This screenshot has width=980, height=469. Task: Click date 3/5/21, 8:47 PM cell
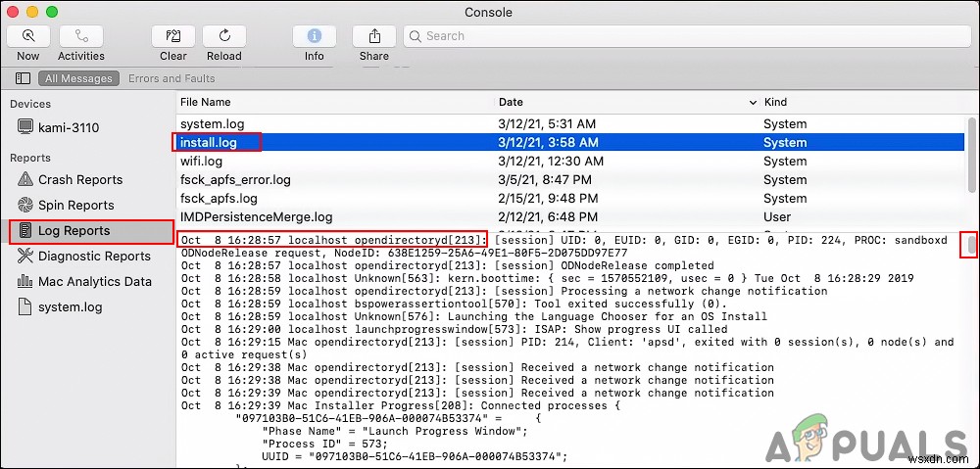[545, 180]
